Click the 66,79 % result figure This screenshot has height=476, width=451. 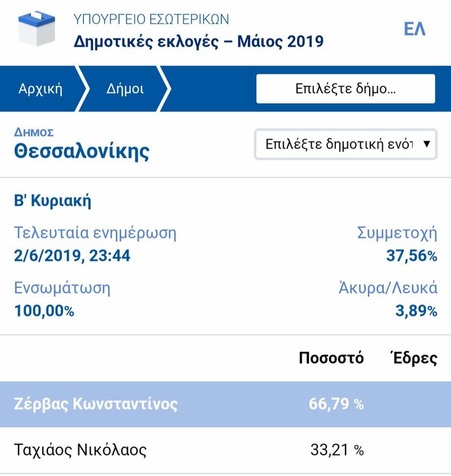[336, 404]
